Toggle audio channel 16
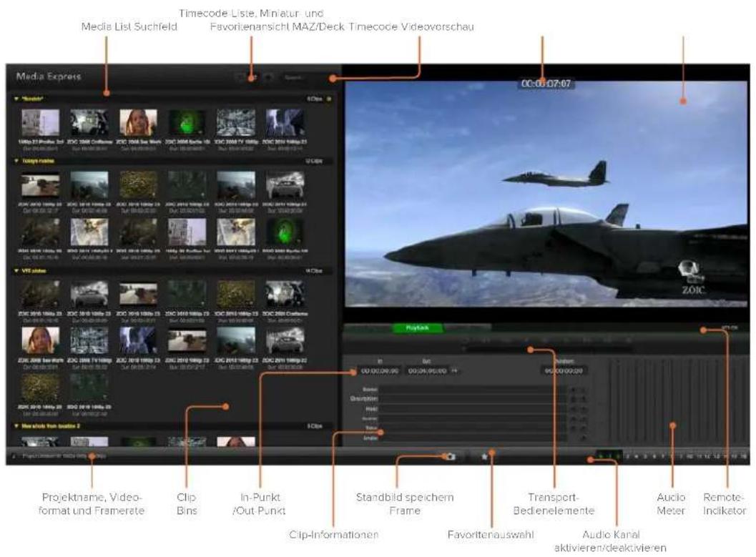Viewport: 756px width, 557px height. [743, 455]
